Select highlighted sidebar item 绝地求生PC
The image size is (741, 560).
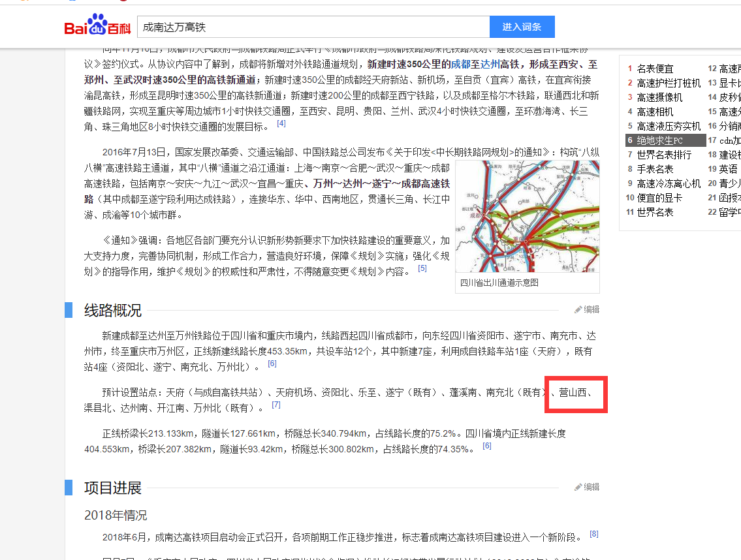click(x=659, y=140)
